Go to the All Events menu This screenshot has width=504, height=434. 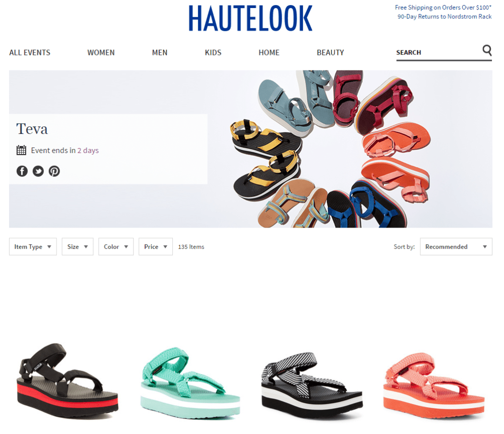(x=30, y=53)
